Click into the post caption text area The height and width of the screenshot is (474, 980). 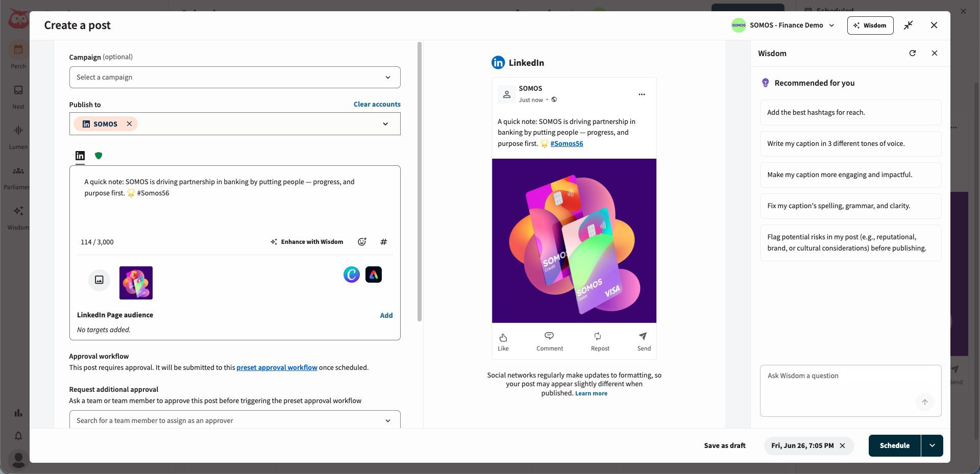[235, 199]
